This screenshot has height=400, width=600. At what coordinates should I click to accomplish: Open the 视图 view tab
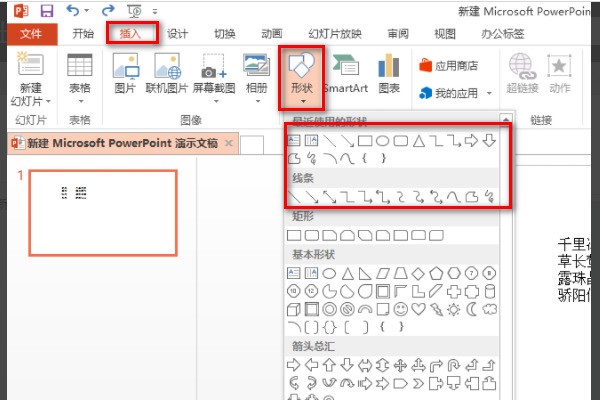tap(445, 34)
